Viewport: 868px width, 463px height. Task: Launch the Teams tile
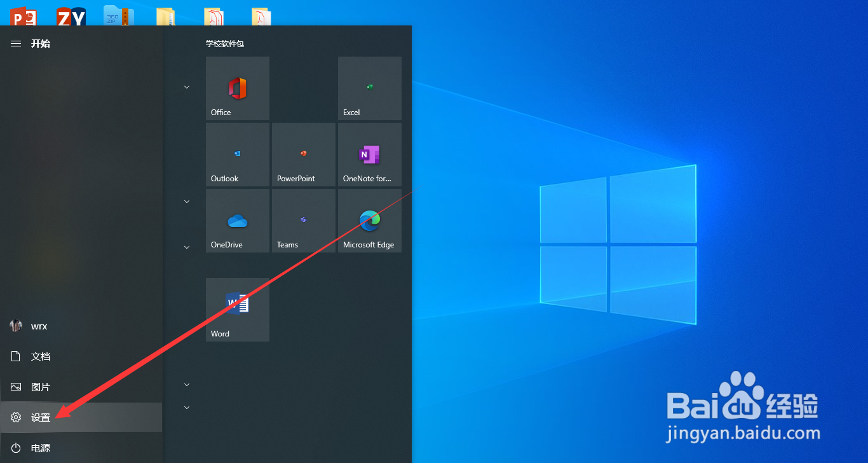pos(304,221)
